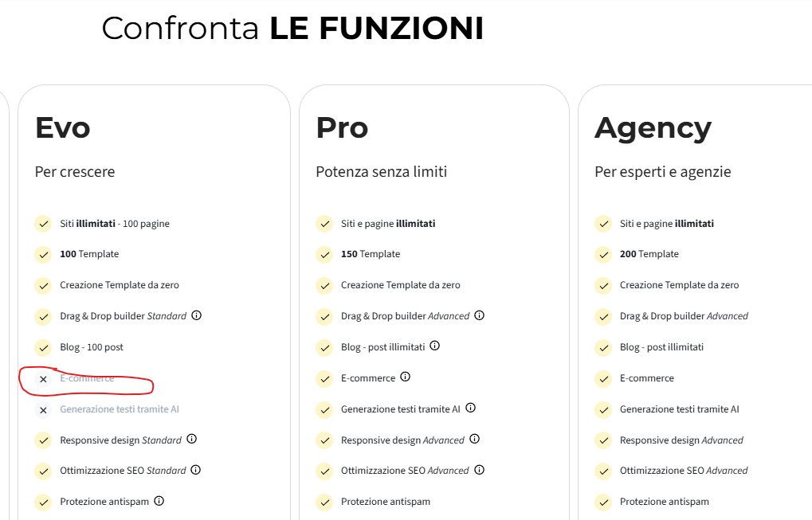Select the Agency plan heading
Screen dimensions: 812x520
[653, 129]
